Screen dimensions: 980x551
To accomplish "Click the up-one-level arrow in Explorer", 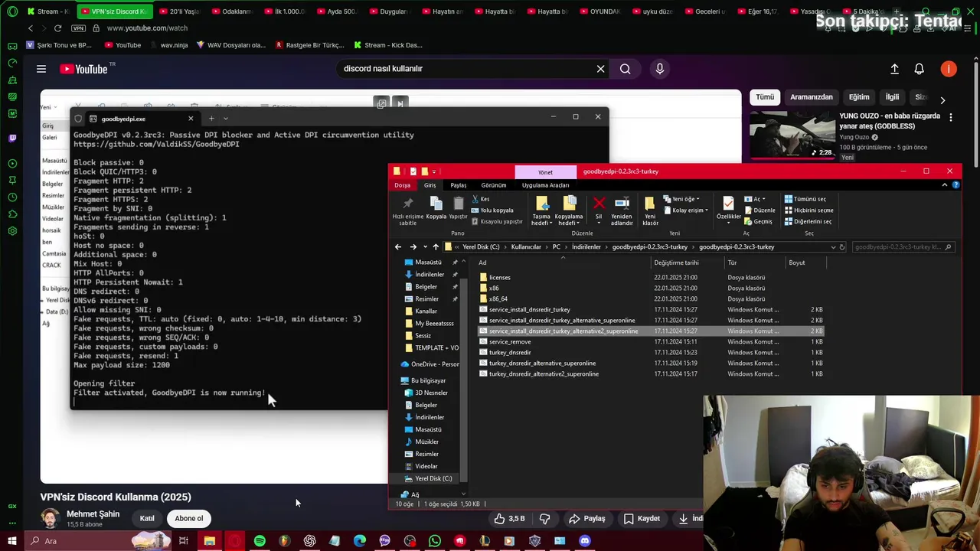I will click(x=436, y=247).
